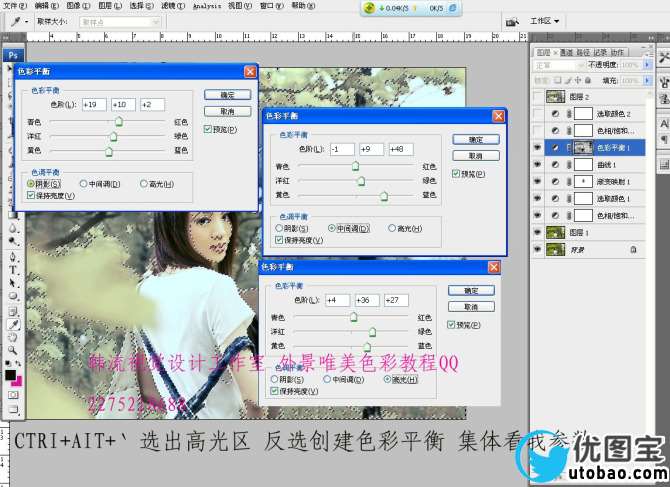
Task: Switch to the 动作 tab
Action: pos(617,52)
